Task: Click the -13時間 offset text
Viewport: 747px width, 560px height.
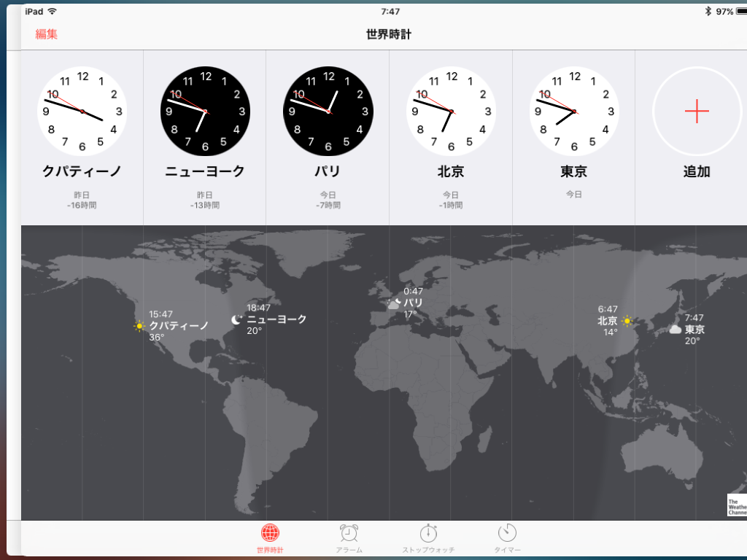Action: pos(205,205)
